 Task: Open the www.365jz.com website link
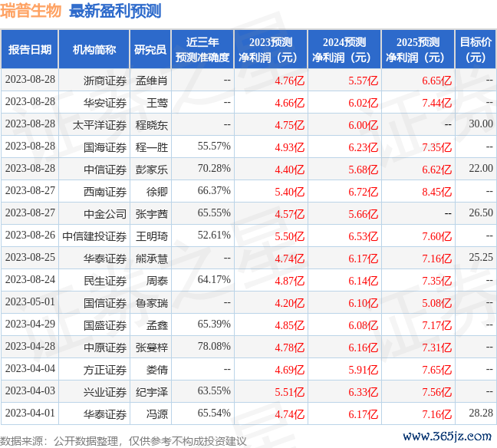coord(447,436)
